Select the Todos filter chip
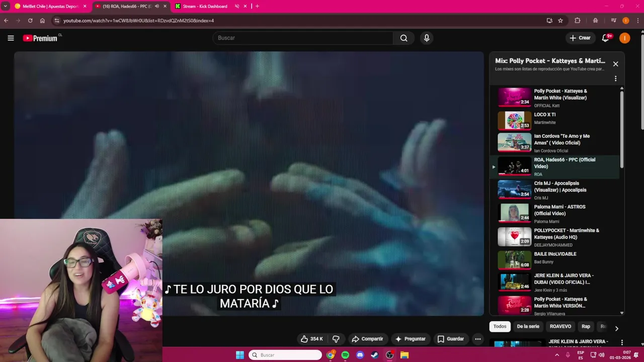 click(500, 326)
